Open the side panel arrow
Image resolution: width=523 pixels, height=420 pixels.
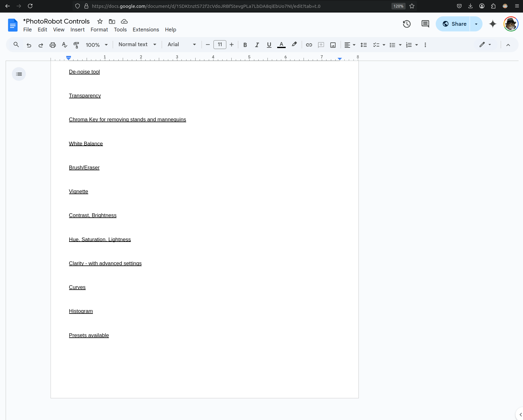[520, 415]
